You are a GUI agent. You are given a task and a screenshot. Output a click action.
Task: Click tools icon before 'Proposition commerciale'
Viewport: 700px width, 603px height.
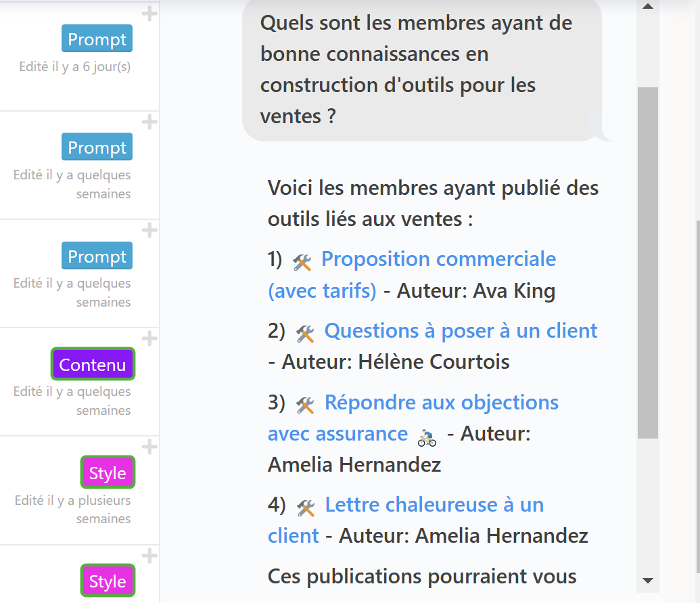point(302,261)
